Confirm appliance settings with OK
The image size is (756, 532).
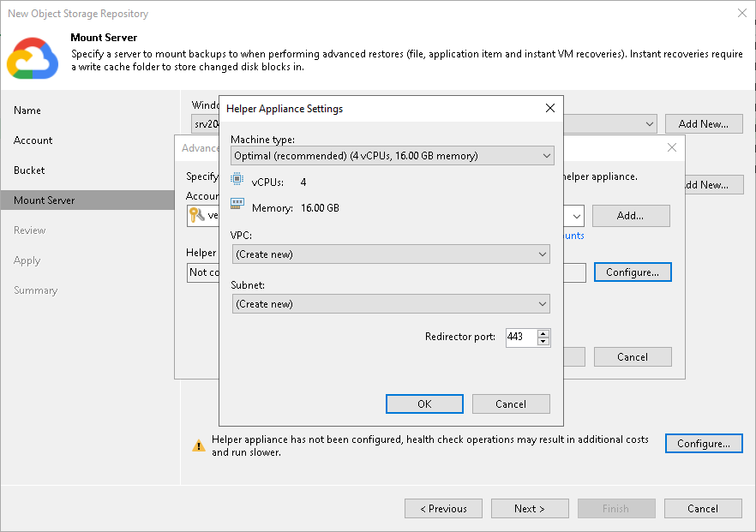click(424, 403)
